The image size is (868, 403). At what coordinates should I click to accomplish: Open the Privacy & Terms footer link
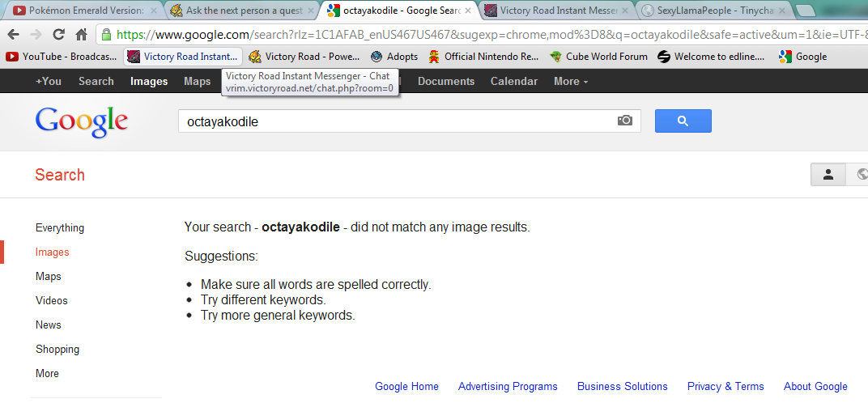[x=725, y=386]
